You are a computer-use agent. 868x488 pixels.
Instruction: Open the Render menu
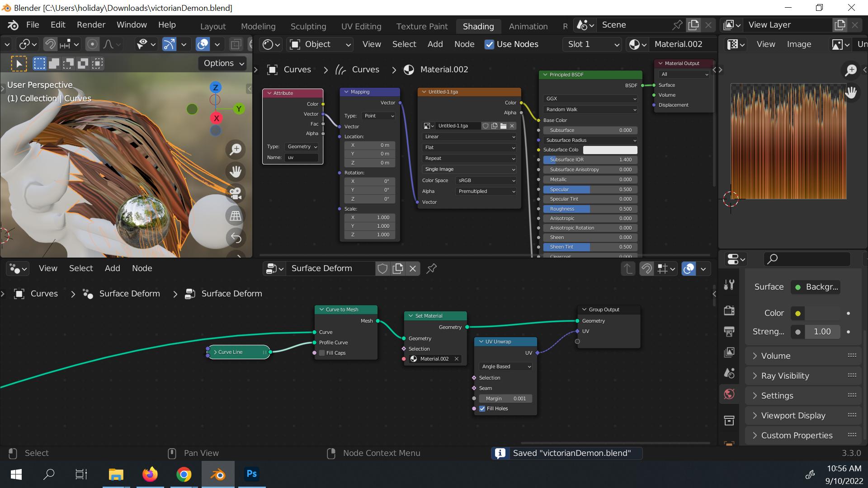pyautogui.click(x=91, y=25)
